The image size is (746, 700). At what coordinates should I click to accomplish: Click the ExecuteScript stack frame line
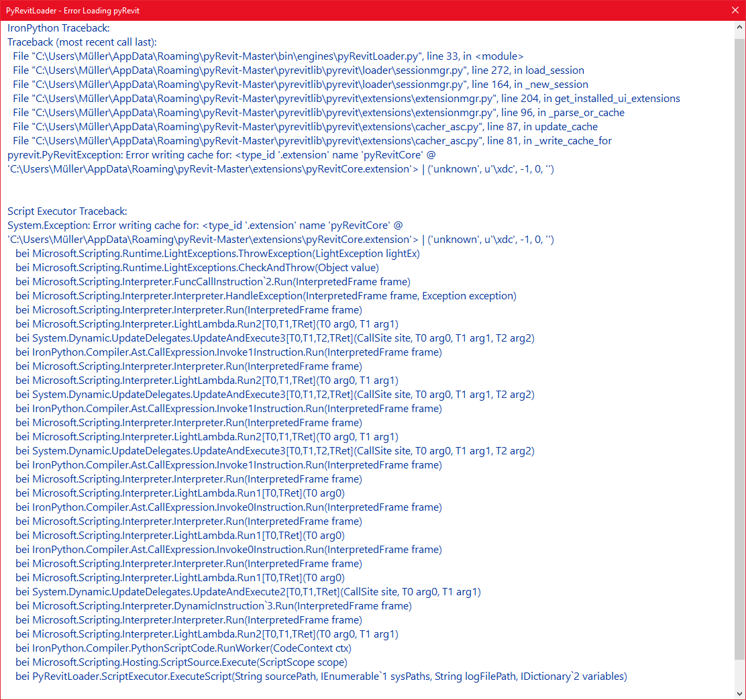tap(322, 676)
